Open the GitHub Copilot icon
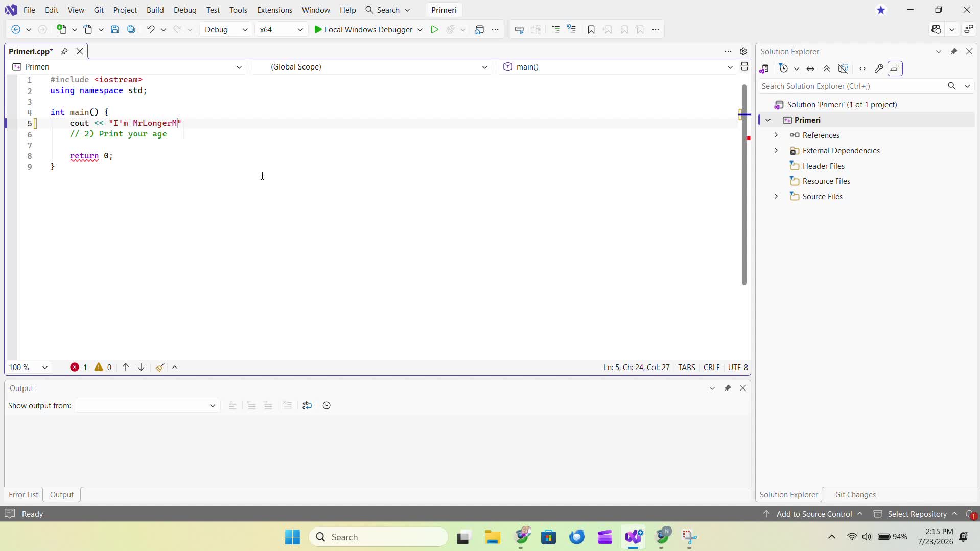Screen dimensions: 980x551 pyautogui.click(x=936, y=30)
